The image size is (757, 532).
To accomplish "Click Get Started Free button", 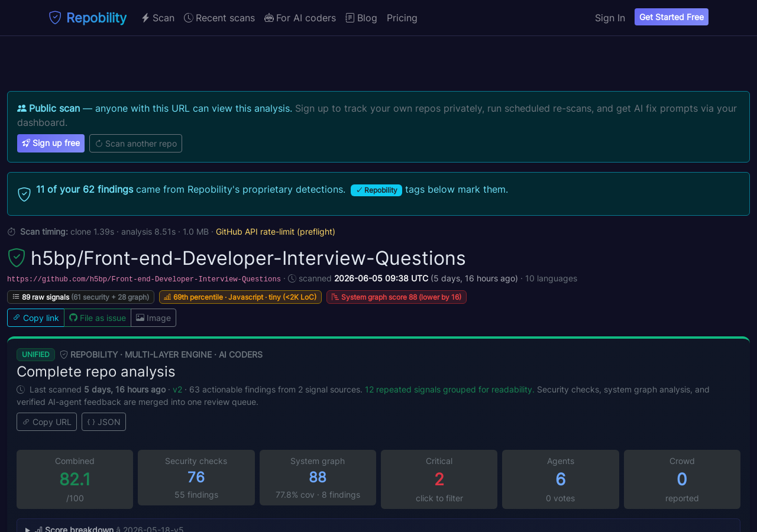I will 671,17.
